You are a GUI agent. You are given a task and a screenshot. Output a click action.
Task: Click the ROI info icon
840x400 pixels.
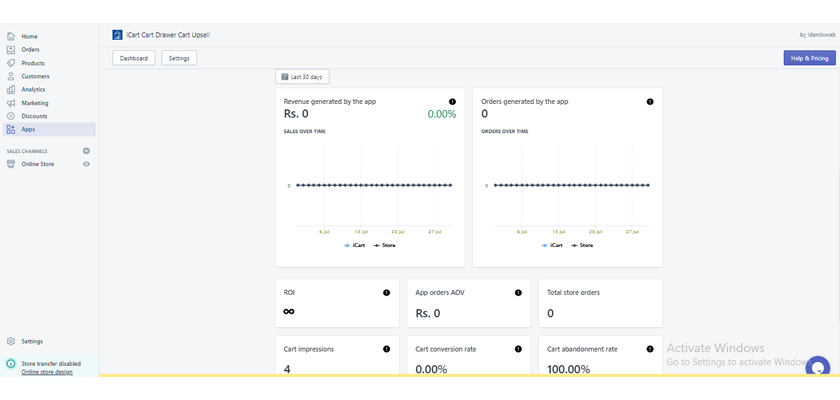tap(386, 293)
